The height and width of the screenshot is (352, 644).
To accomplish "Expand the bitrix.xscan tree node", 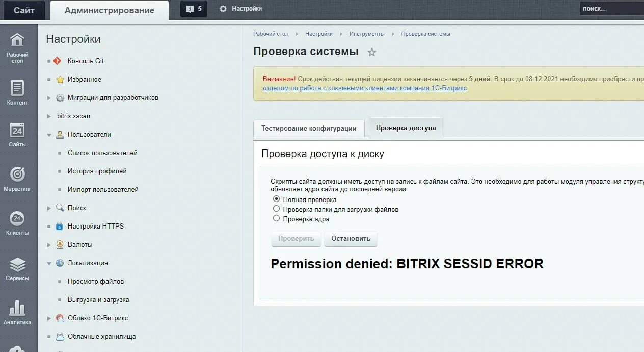I will 49,116.
